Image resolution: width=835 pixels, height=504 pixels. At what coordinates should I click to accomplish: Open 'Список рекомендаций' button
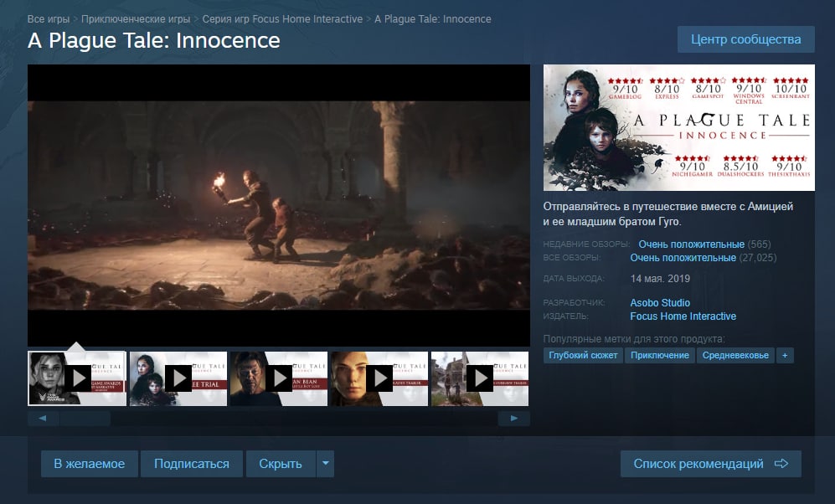(710, 464)
